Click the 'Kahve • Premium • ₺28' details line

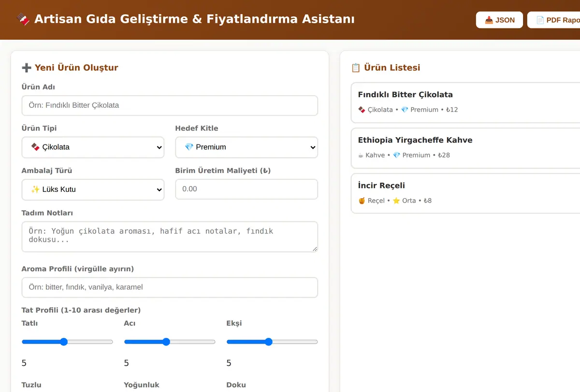404,155
